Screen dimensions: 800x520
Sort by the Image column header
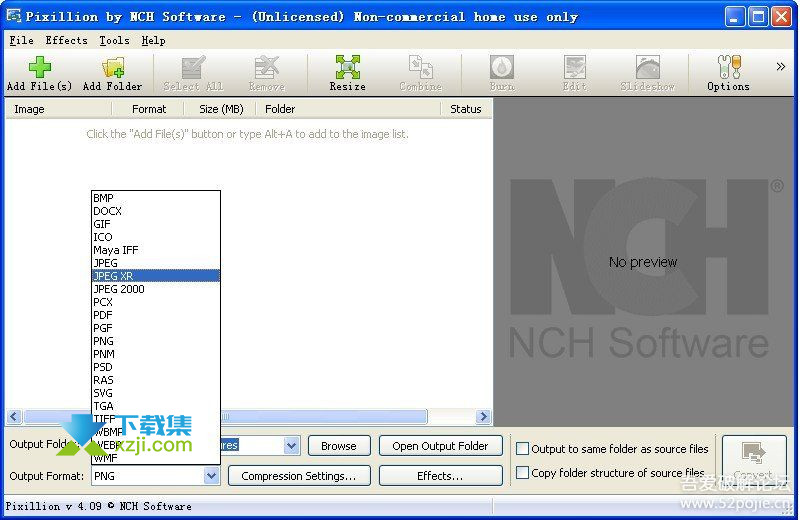[x=59, y=109]
